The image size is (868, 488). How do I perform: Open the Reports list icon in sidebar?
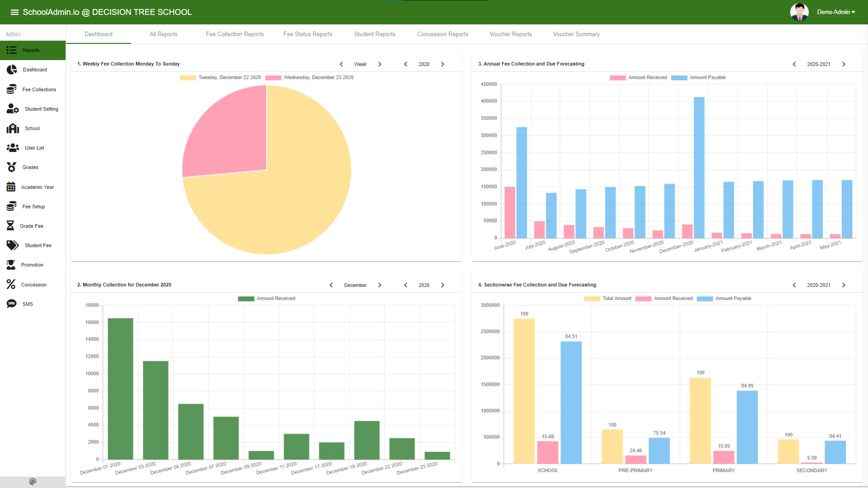[11, 50]
